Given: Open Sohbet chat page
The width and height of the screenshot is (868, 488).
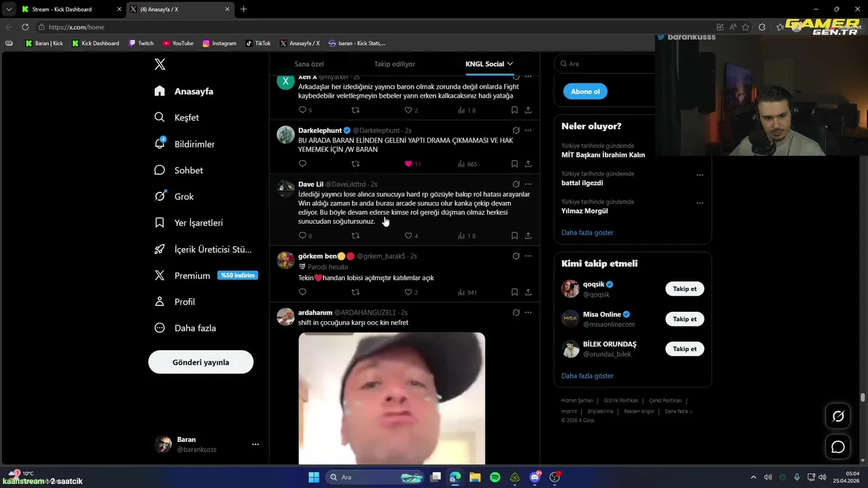Looking at the screenshot, I should click(179, 170).
